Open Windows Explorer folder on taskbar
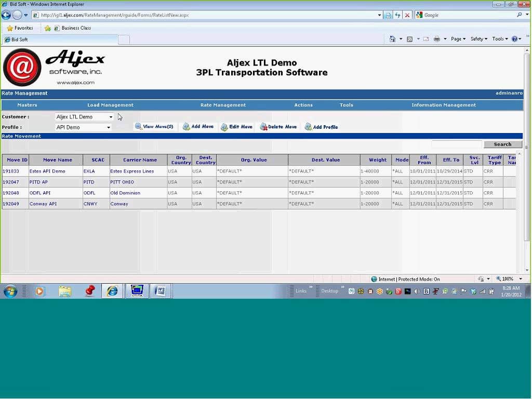 64,291
